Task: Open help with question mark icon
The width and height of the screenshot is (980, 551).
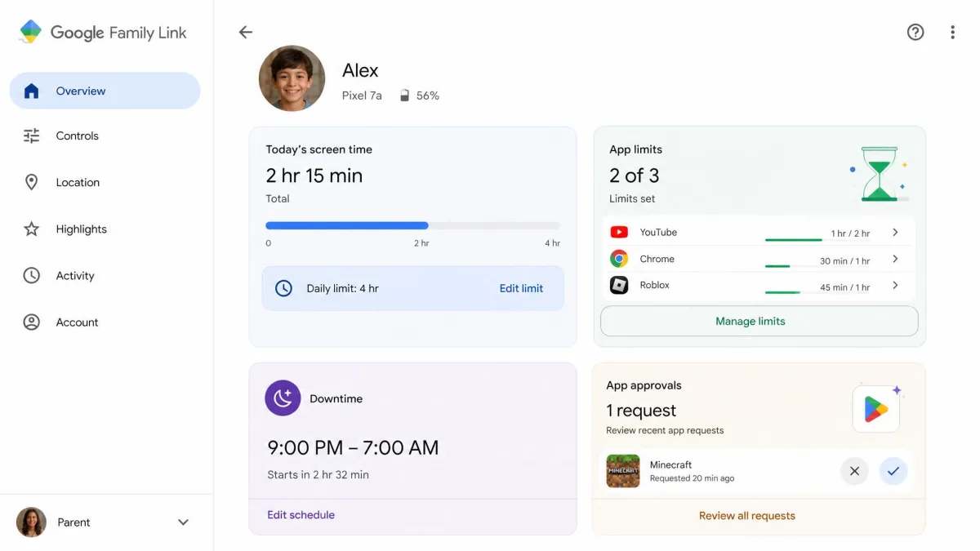Action: point(915,32)
